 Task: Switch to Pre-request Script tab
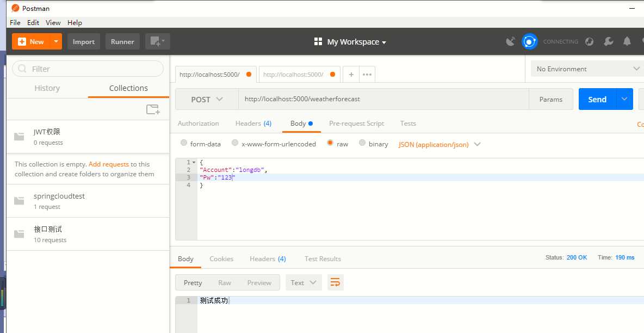[x=356, y=124]
